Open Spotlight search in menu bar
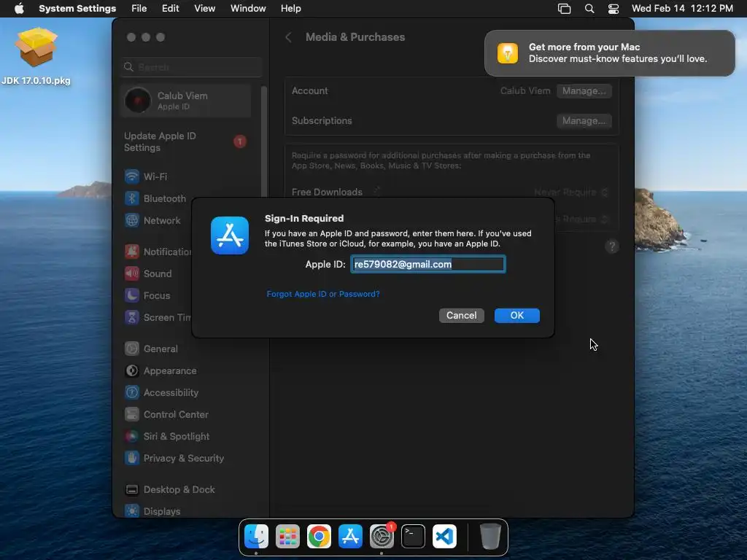The height and width of the screenshot is (560, 747). [589, 9]
